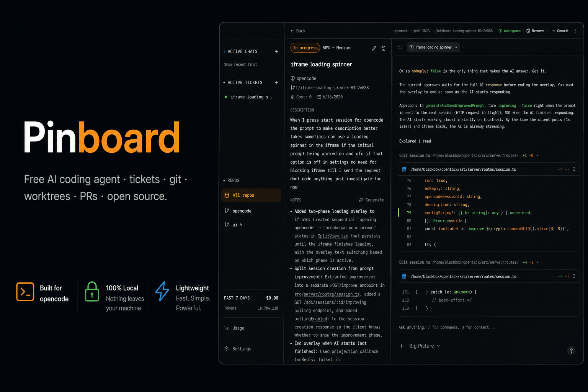This screenshot has height=392, width=588.
Task: Open the help question mark button
Action: 571,351
